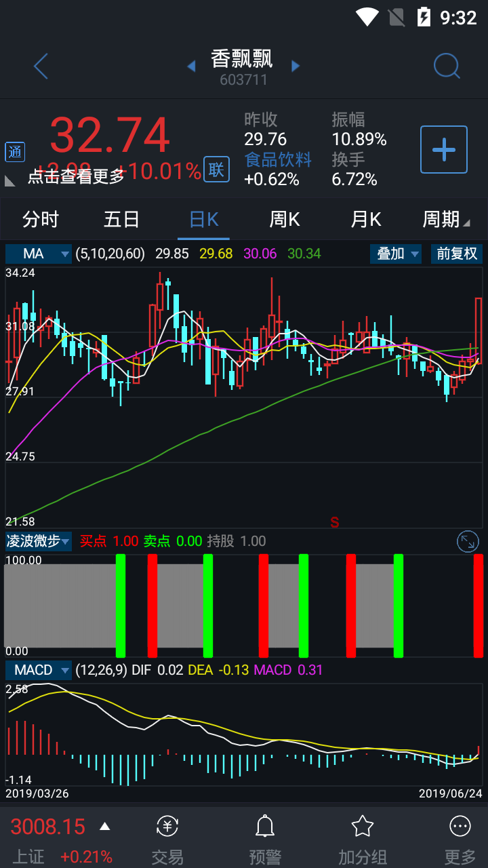Switch to next stock with right triangle
488x868 pixels.
point(296,66)
